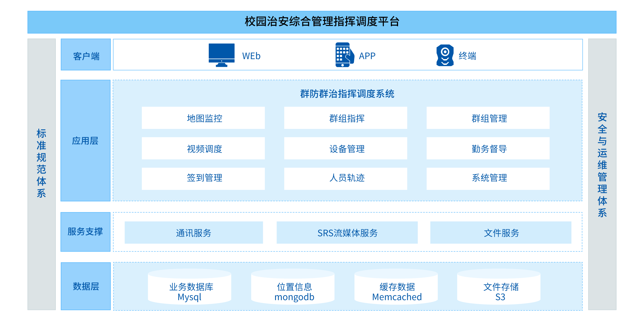Click the 服务支撑 layer label
Screen dimensions: 644x321
coord(85,232)
